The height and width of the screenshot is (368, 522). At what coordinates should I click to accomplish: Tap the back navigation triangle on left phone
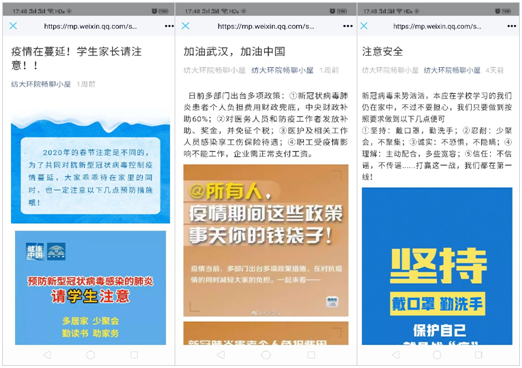tap(47, 355)
